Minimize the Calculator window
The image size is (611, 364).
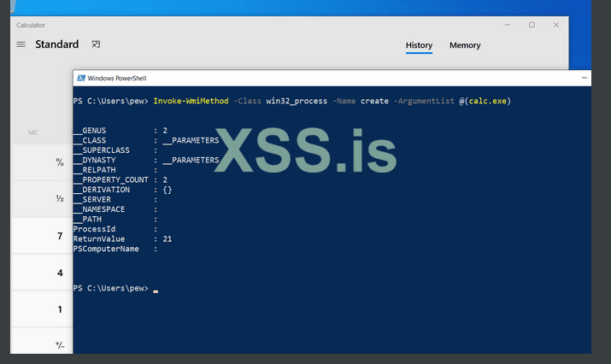coord(508,25)
